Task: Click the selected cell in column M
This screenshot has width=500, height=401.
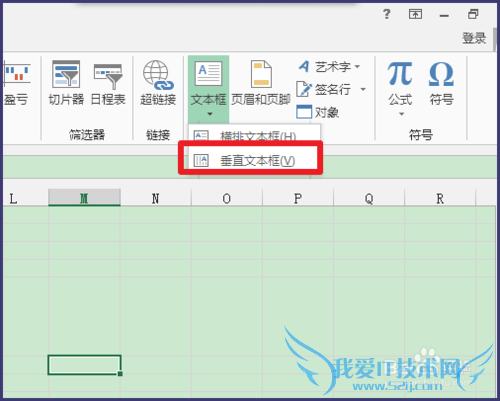Action: coord(84,365)
